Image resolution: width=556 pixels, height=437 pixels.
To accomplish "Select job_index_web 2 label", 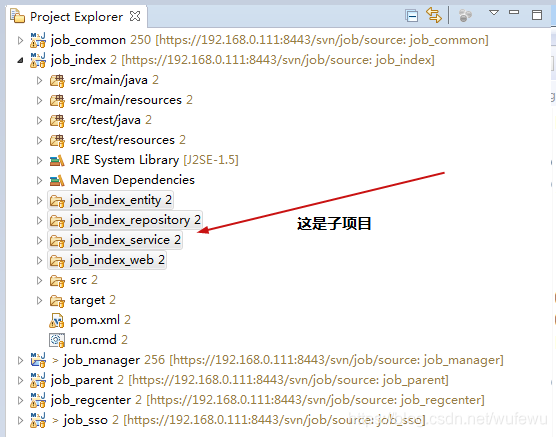I will 117,260.
